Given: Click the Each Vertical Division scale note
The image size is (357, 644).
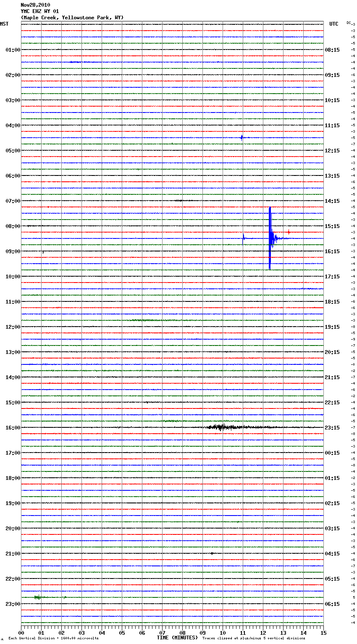Looking at the screenshot, I should (53, 638).
